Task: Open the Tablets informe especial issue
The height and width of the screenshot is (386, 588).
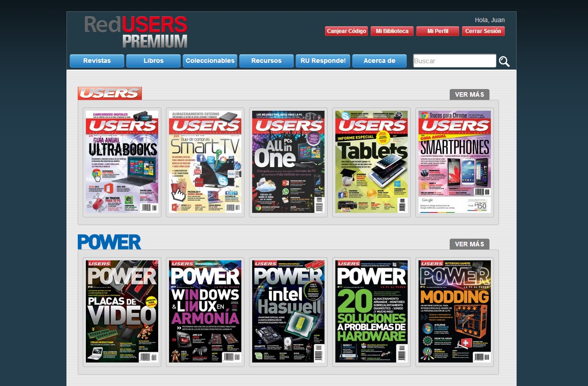Action: click(371, 161)
